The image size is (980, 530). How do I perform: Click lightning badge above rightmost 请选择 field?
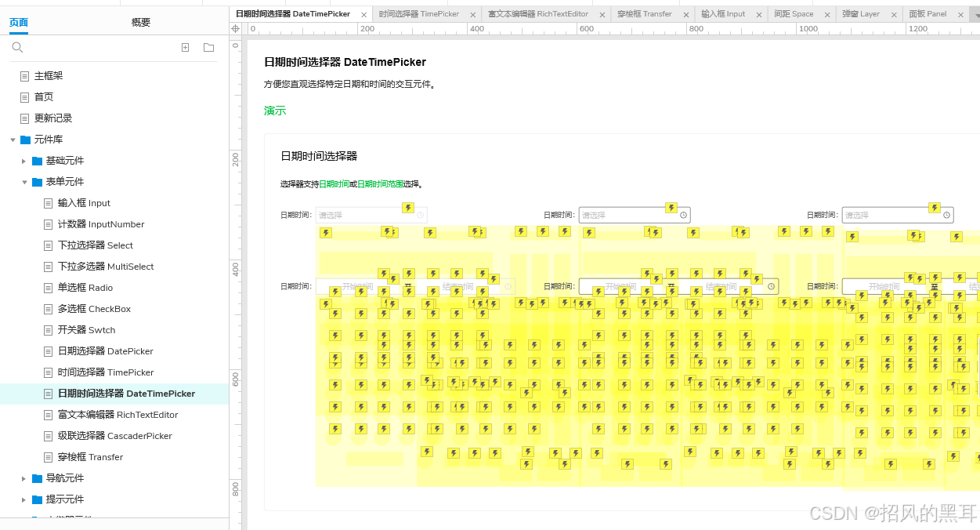pyautogui.click(x=934, y=208)
